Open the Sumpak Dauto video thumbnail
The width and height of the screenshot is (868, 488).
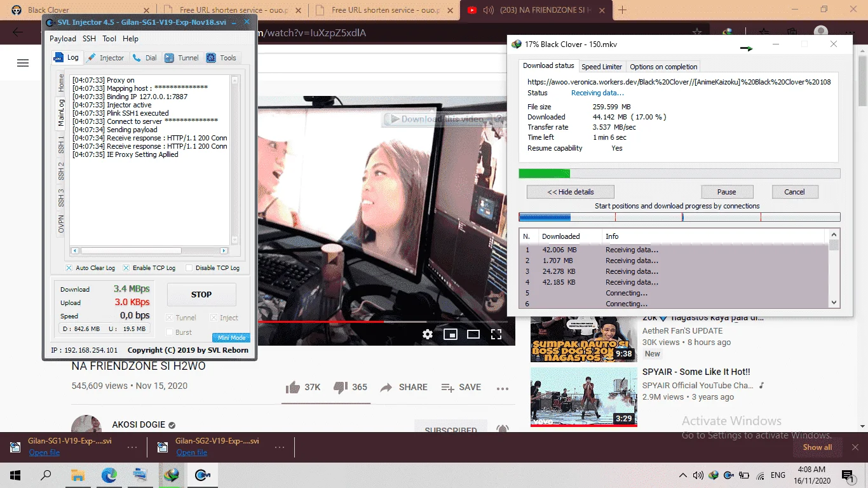583,339
